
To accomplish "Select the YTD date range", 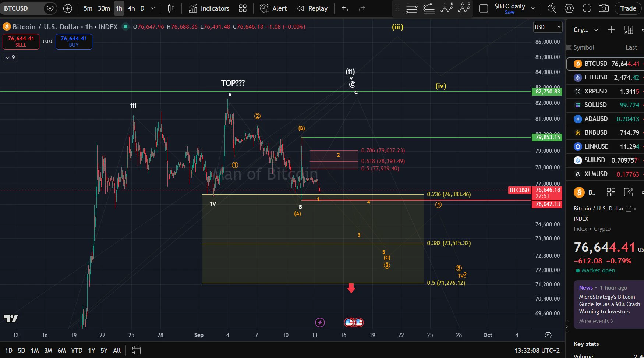I will click(77, 351).
